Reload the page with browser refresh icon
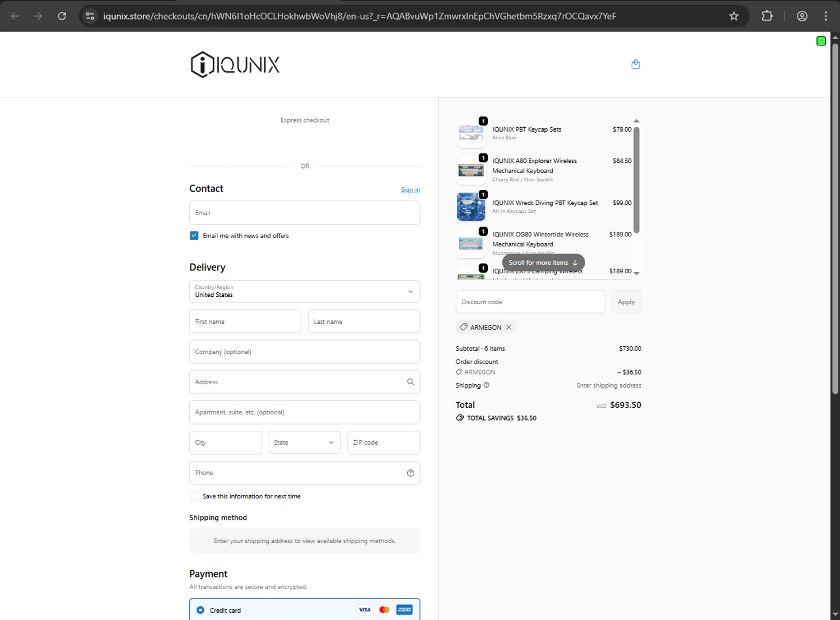Screen dimensions: 840x620 (62, 16)
